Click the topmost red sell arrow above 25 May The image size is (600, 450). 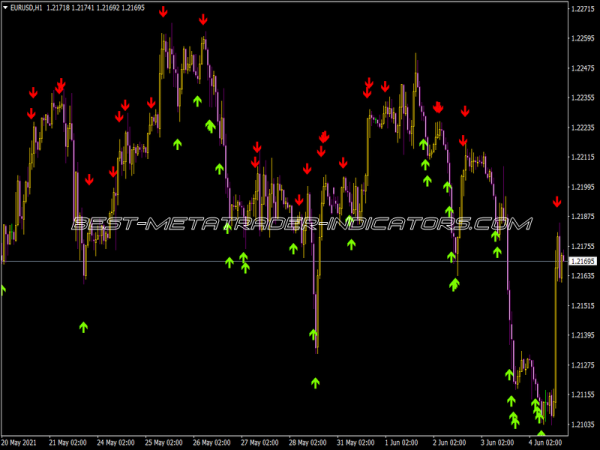coord(163,11)
